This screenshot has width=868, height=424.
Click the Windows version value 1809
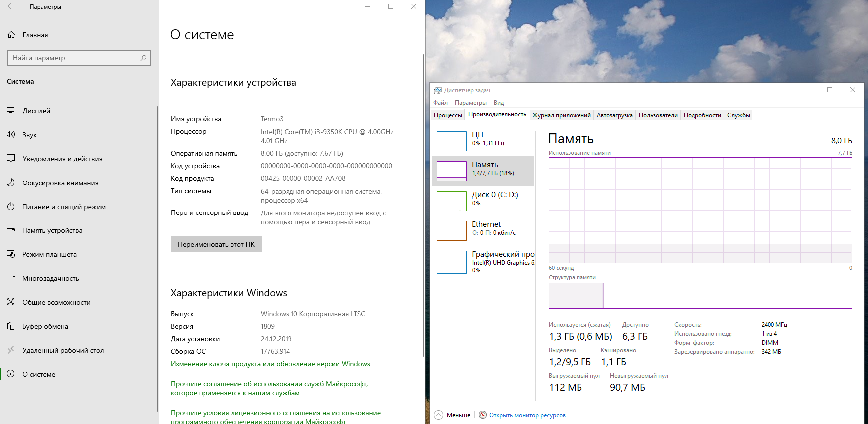(x=268, y=326)
